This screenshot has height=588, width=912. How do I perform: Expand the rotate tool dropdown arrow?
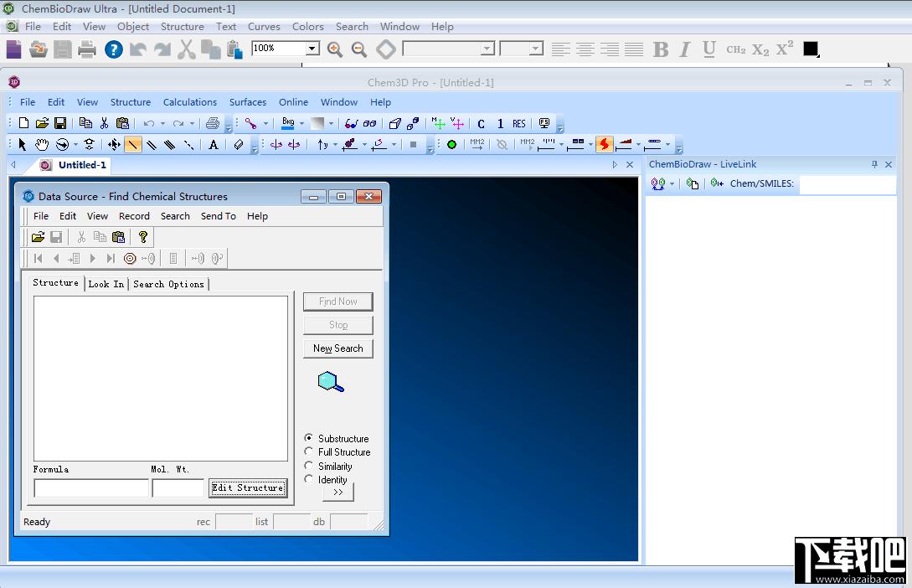75,145
